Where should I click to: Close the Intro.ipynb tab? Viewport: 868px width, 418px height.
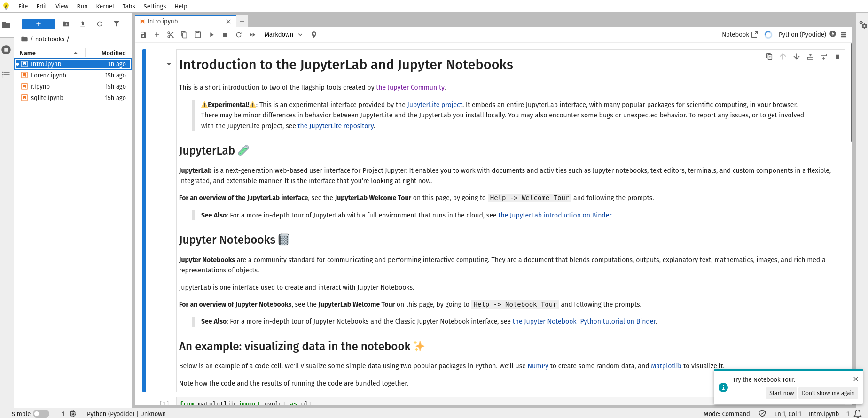[228, 22]
